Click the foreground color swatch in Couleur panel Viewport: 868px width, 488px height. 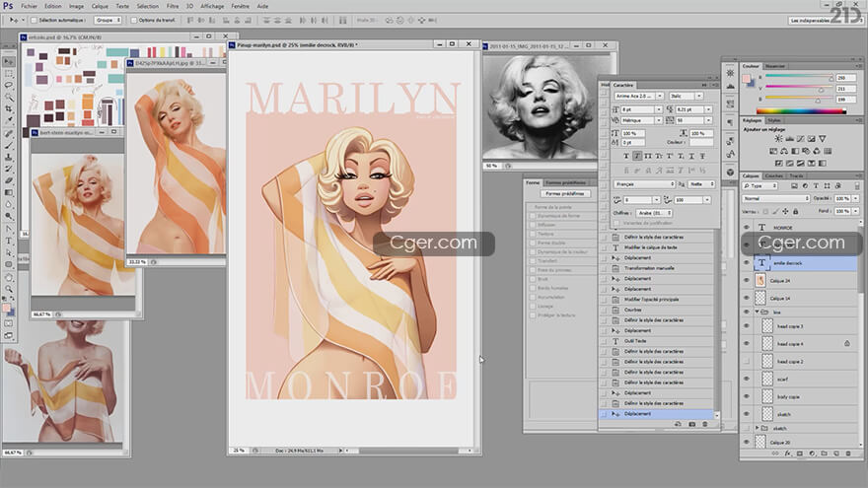(746, 79)
